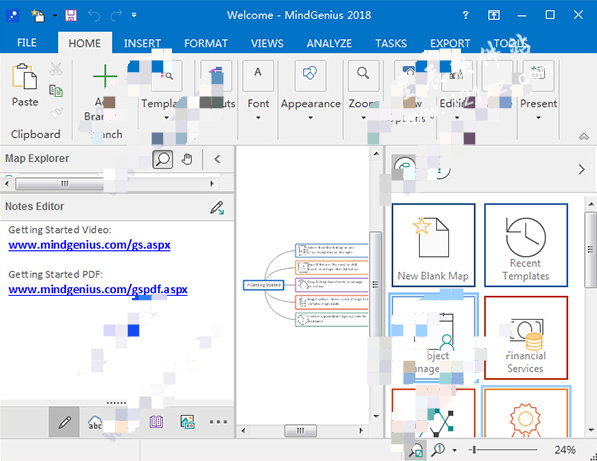597x461 pixels.
Task: Open the status bar zoom dropdown arrow
Action: (x=454, y=450)
